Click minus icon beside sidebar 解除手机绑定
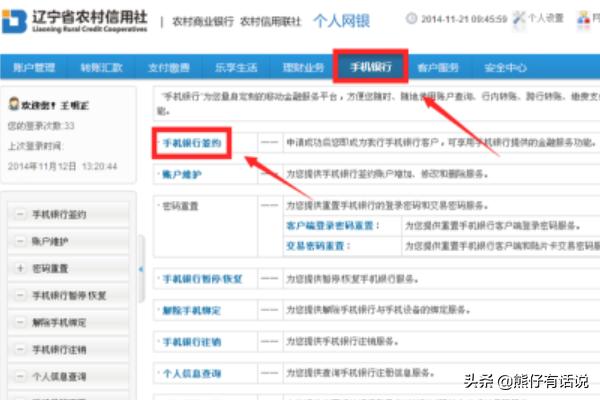Image resolution: width=600 pixels, height=400 pixels. (x=20, y=322)
